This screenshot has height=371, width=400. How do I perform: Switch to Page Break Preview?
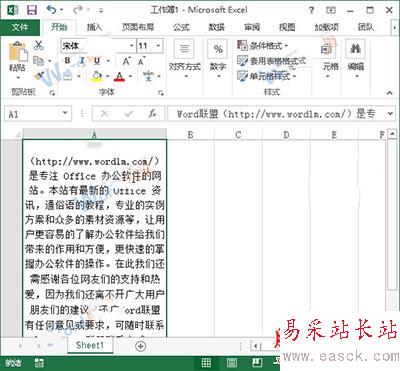(x=257, y=363)
